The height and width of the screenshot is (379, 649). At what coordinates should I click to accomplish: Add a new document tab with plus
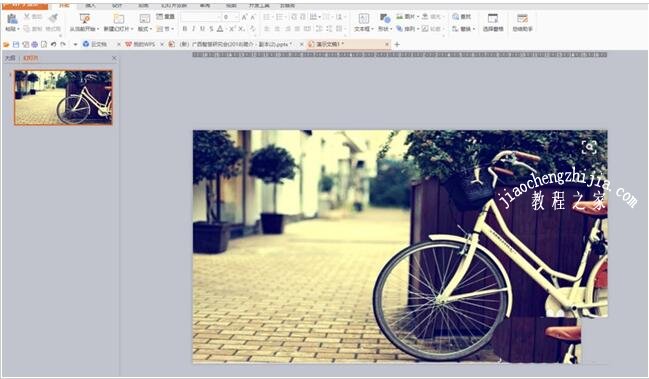tap(397, 44)
